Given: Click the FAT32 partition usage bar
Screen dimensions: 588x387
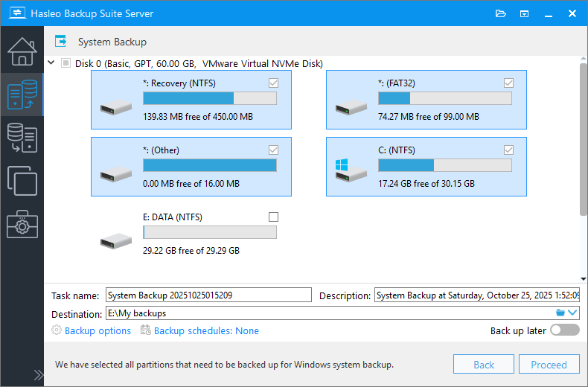Looking at the screenshot, I should pos(445,98).
